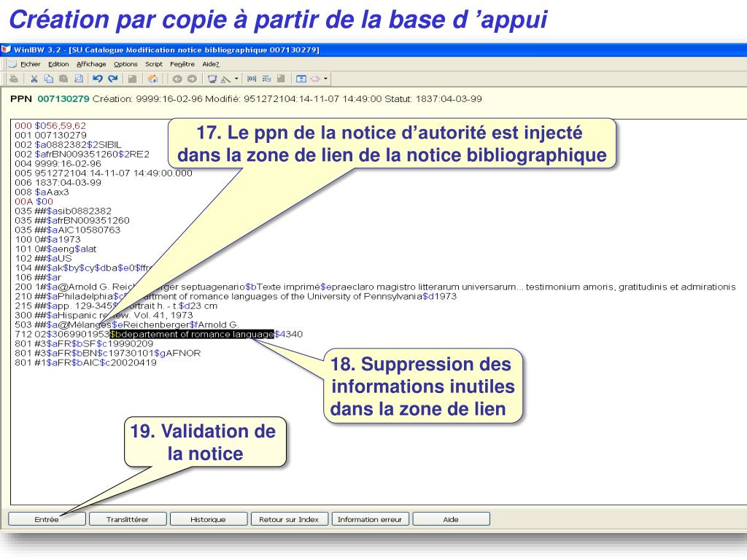Click line 006 1837:04-03-99

coord(58,182)
